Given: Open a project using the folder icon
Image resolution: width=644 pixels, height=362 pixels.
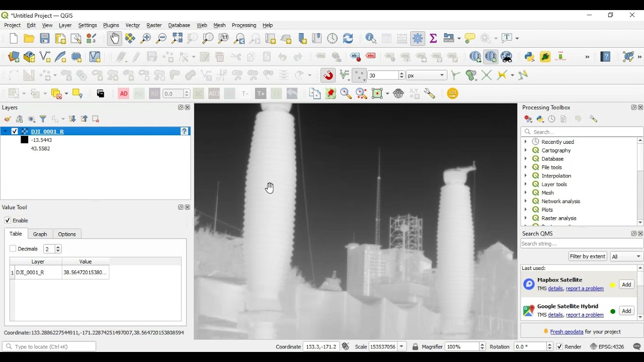Looking at the screenshot, I should 29,38.
